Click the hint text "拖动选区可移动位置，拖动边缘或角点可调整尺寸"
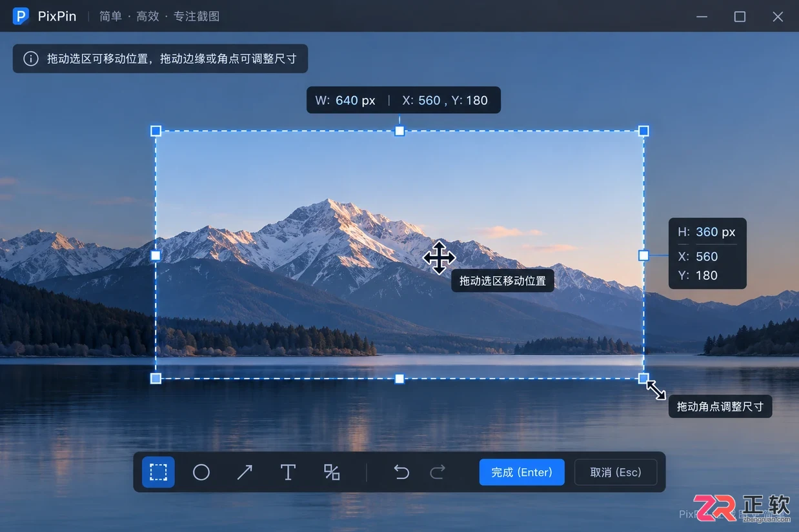The height and width of the screenshot is (532, 799). (172, 59)
